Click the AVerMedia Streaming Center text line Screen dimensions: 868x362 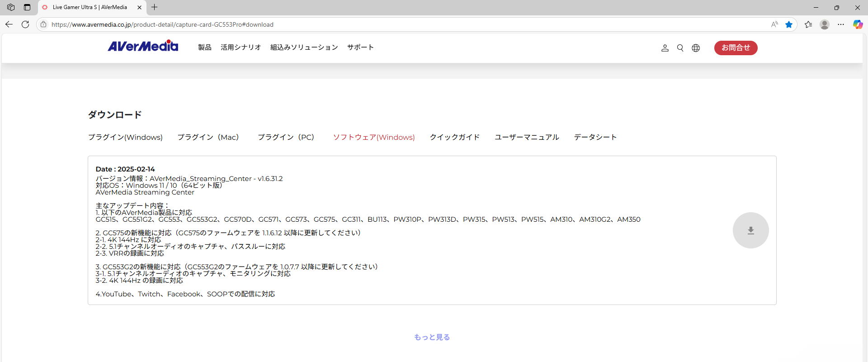(x=145, y=192)
